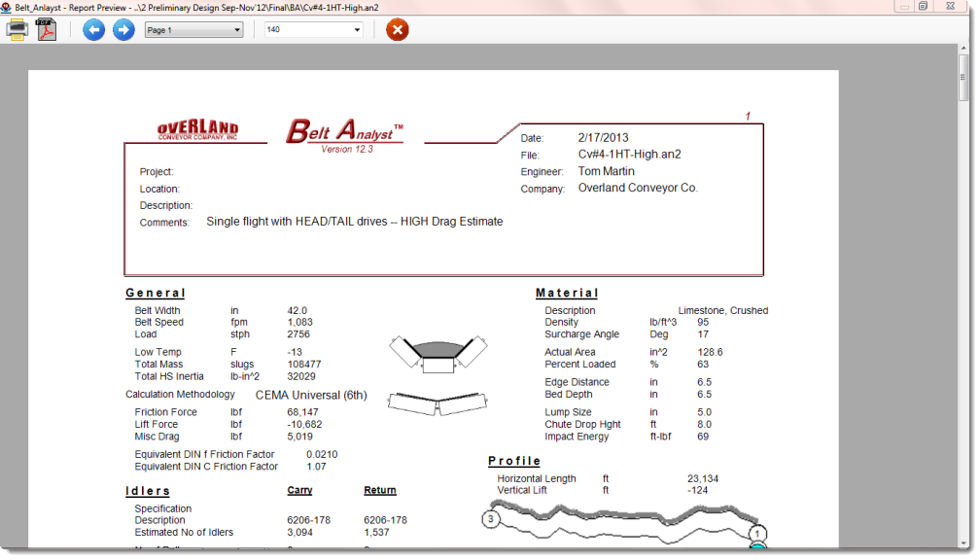Click the Belt Width value 42.0
Screen dimensions: 980x560
tap(297, 311)
